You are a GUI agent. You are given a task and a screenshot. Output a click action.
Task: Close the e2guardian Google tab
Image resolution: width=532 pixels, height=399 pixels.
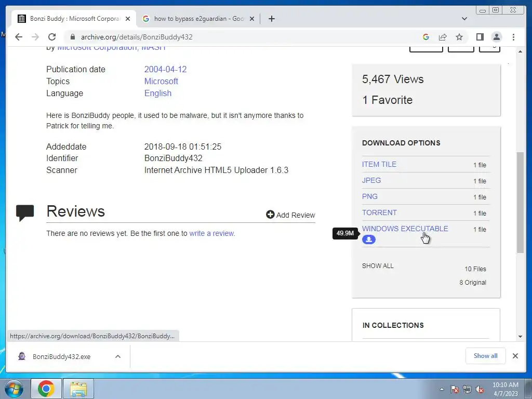pyautogui.click(x=252, y=19)
